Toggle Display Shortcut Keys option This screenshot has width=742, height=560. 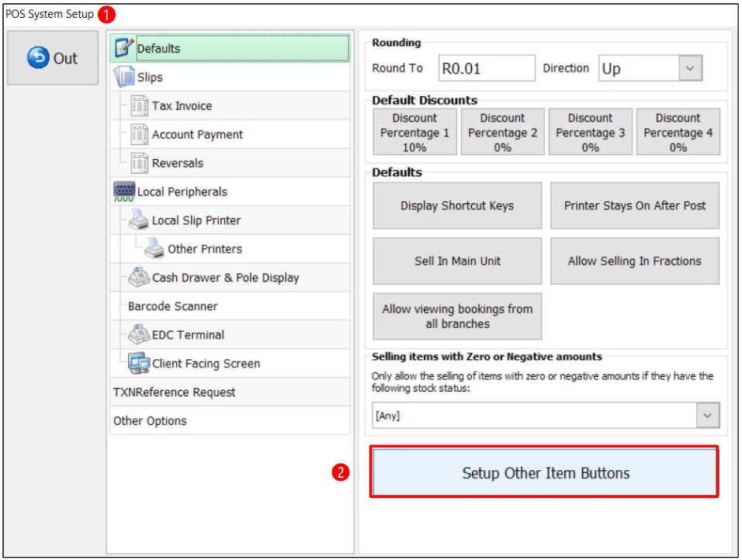pyautogui.click(x=457, y=206)
